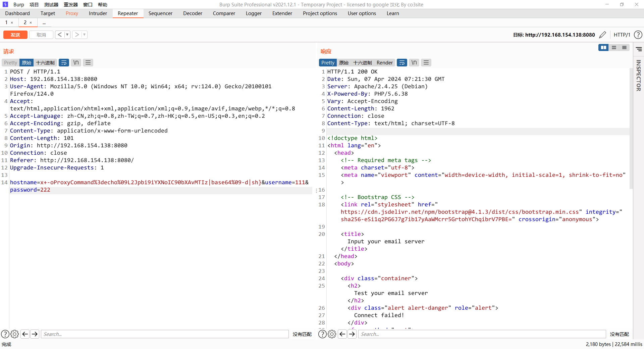
Task: Focus the response Search field
Action: point(482,334)
